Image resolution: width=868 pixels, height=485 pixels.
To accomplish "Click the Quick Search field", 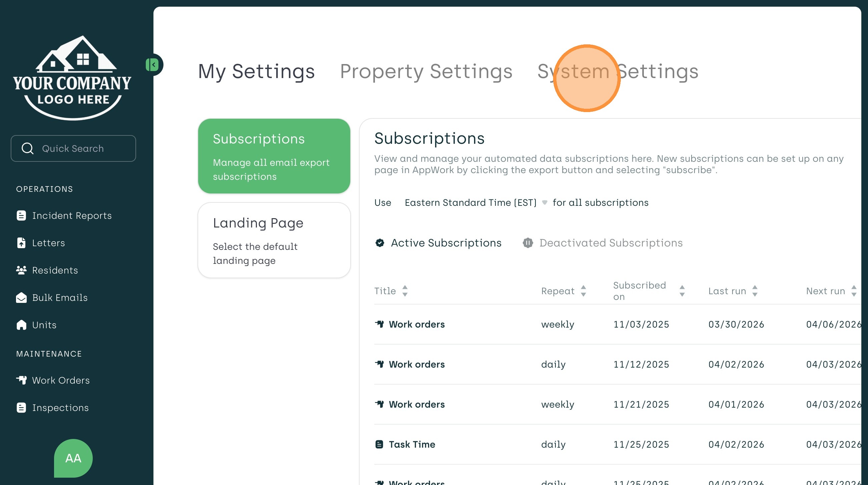I will [73, 148].
